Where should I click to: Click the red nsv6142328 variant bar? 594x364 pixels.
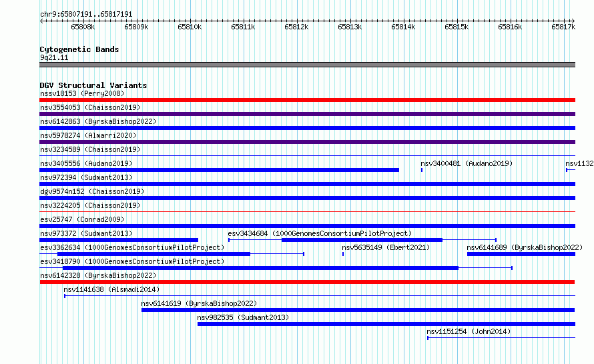coord(307,282)
